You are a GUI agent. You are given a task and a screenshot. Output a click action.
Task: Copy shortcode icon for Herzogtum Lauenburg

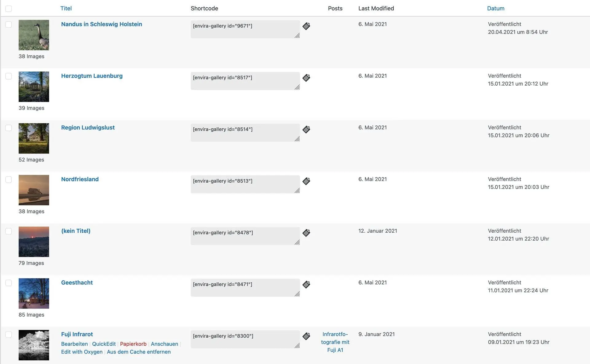pyautogui.click(x=306, y=78)
